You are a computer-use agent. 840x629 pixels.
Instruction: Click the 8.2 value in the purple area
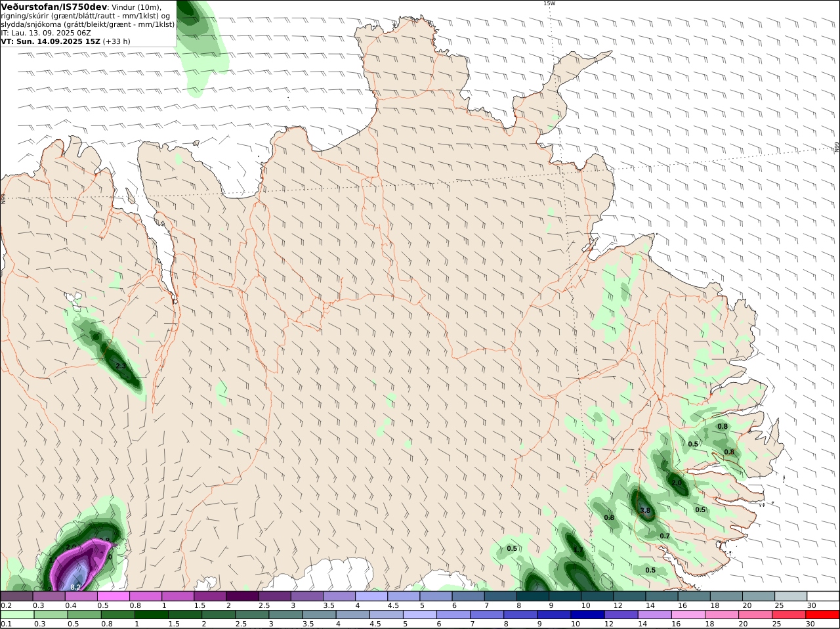pyautogui.click(x=75, y=586)
